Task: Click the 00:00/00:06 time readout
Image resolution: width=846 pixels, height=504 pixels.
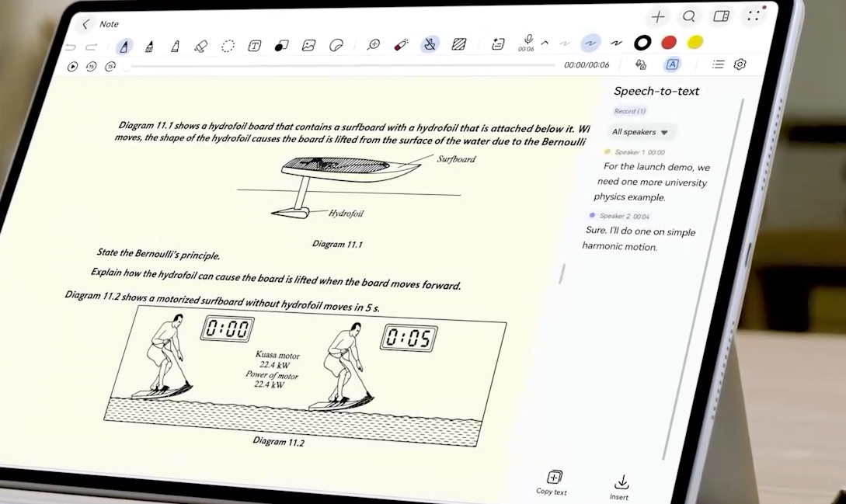Action: coord(587,64)
